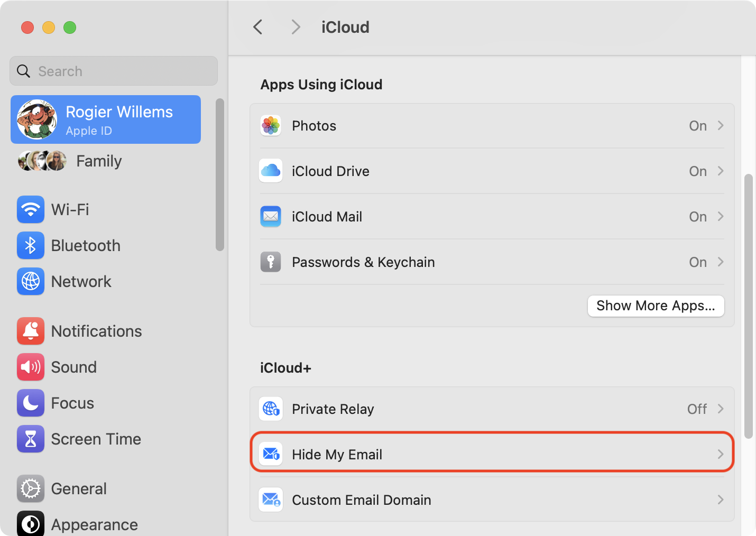Click the Passwords & Keychain label
Viewport: 756px width, 536px height.
(x=363, y=262)
